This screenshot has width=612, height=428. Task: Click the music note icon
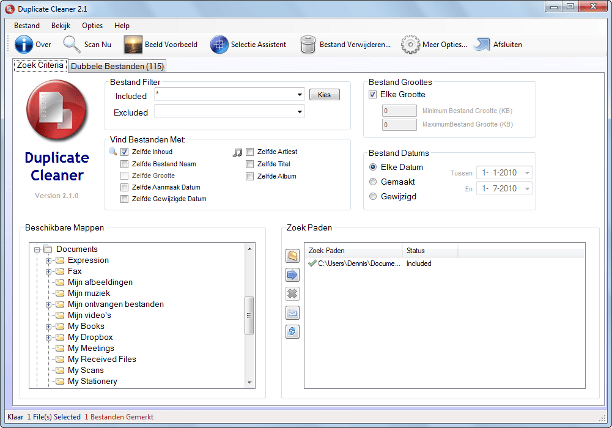coord(237,152)
